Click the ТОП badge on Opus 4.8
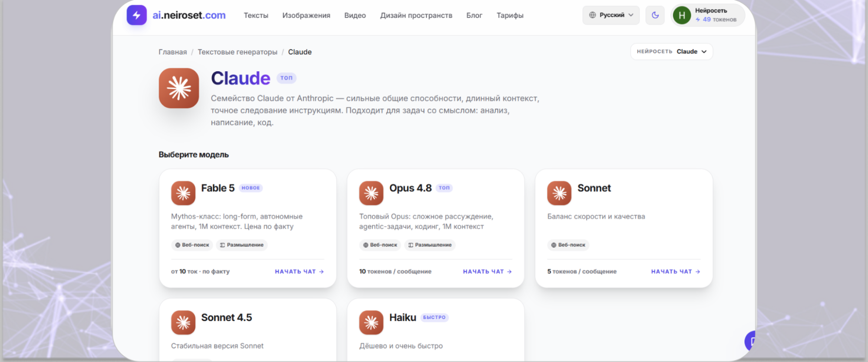The width and height of the screenshot is (868, 362). pyautogui.click(x=444, y=188)
